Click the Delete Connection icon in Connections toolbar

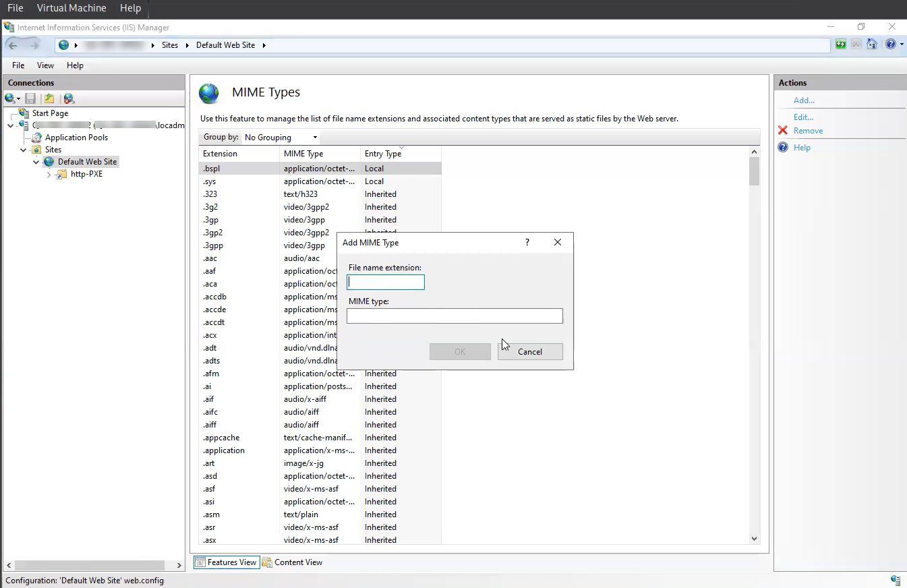coord(69,98)
